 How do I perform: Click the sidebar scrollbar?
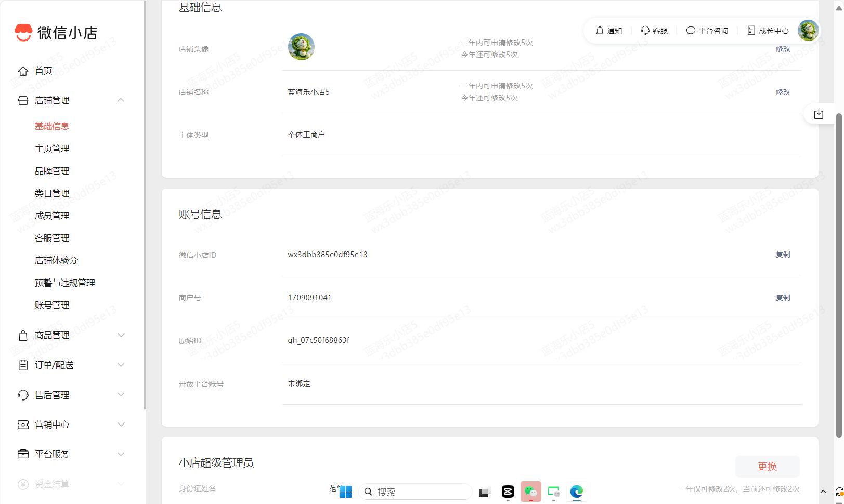click(145, 205)
